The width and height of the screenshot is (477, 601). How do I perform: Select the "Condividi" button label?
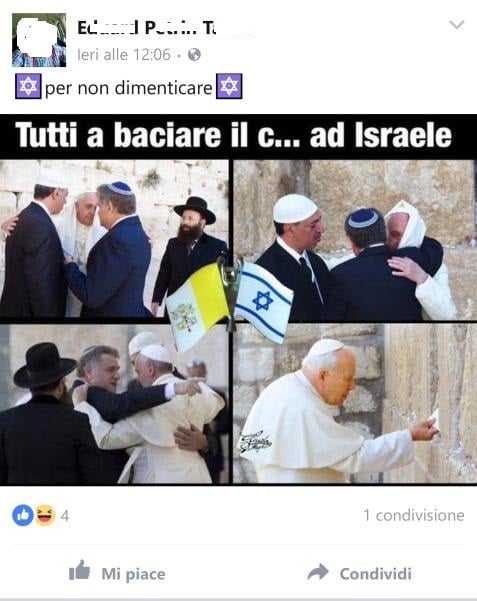375,573
